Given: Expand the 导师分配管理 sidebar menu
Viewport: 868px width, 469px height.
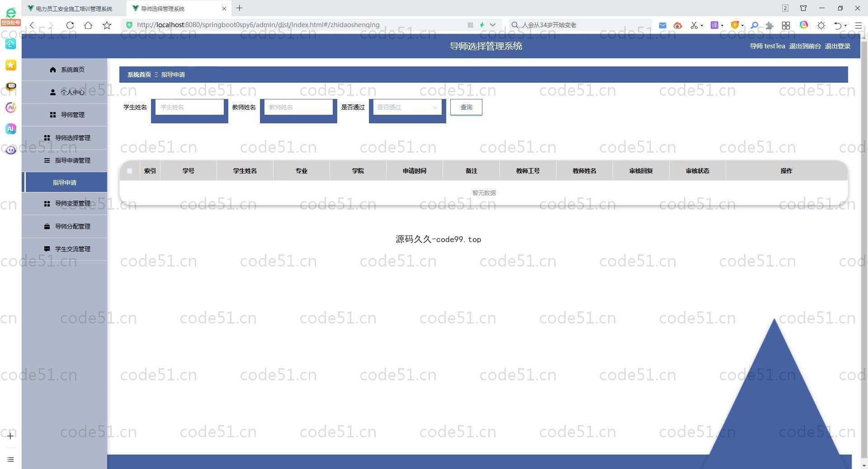Looking at the screenshot, I should tap(65, 226).
